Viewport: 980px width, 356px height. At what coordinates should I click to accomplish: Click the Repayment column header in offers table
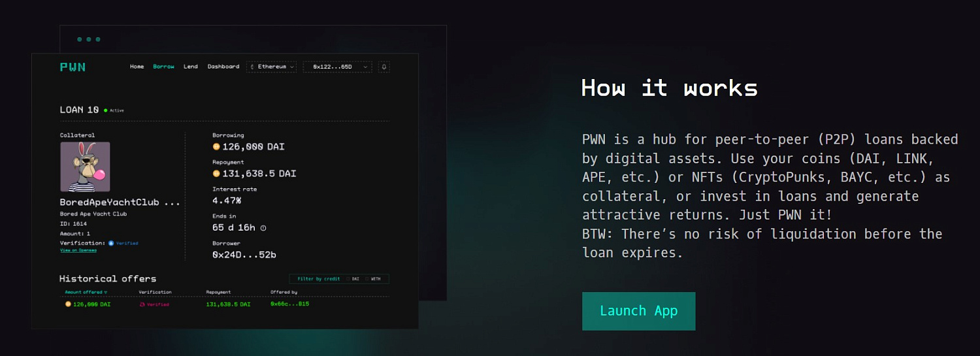coord(220,292)
